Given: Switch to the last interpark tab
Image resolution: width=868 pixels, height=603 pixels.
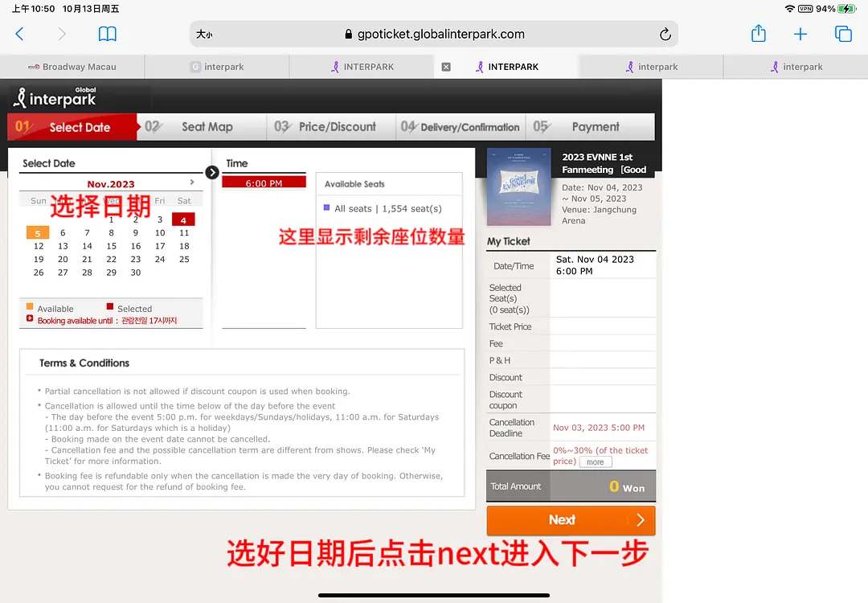Looking at the screenshot, I should pos(796,67).
